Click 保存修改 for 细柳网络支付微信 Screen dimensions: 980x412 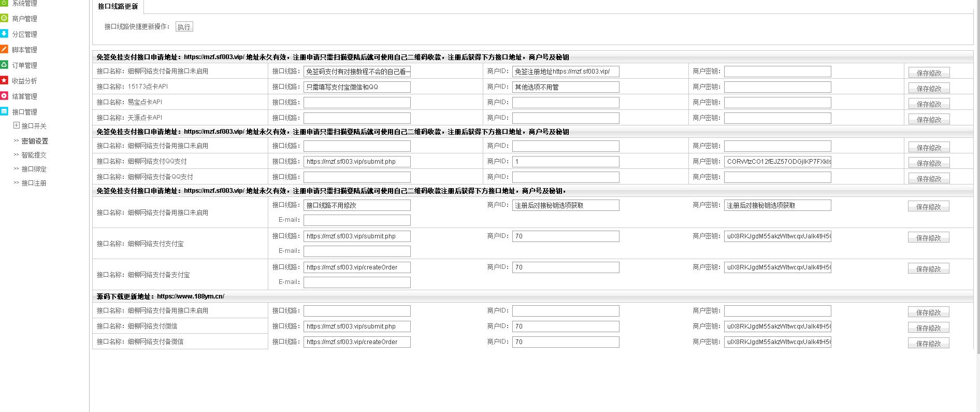coord(928,328)
